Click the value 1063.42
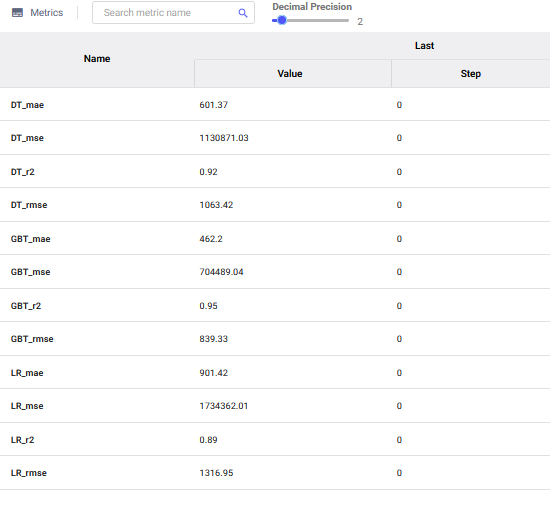The height and width of the screenshot is (508, 550). pos(216,205)
